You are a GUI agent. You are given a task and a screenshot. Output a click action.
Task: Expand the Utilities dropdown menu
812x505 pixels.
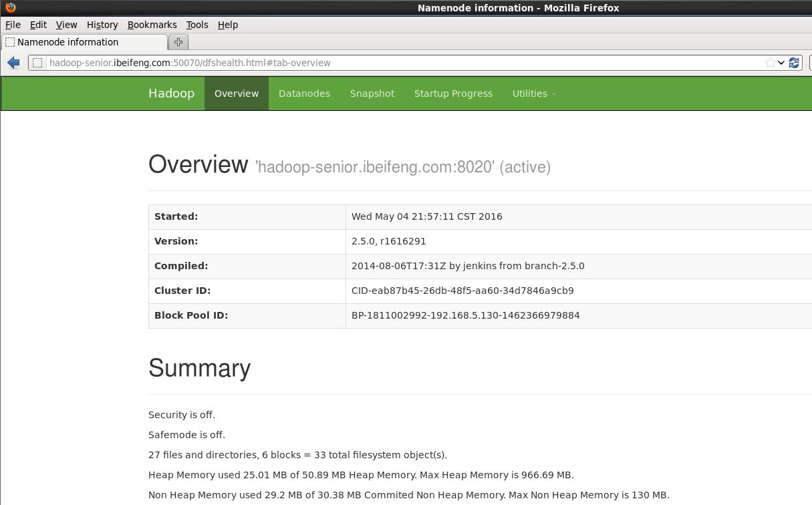click(534, 94)
